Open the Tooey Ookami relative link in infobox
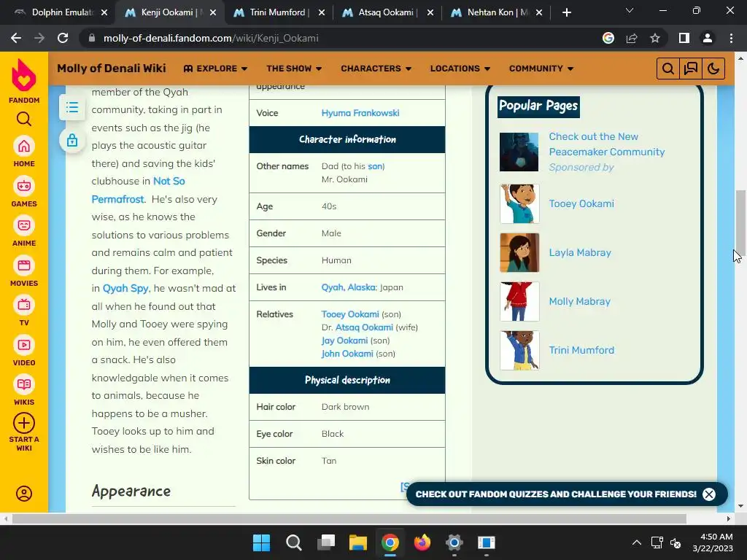Screen dimensions: 747x560 point(350,314)
